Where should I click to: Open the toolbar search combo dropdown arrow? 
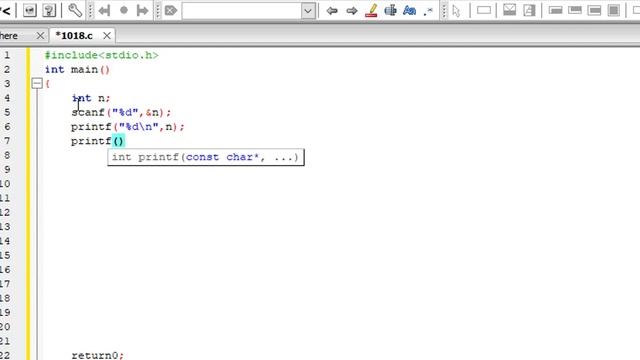(x=308, y=11)
